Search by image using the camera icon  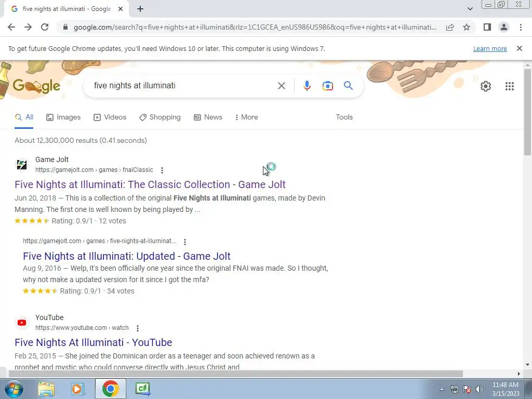[327, 86]
